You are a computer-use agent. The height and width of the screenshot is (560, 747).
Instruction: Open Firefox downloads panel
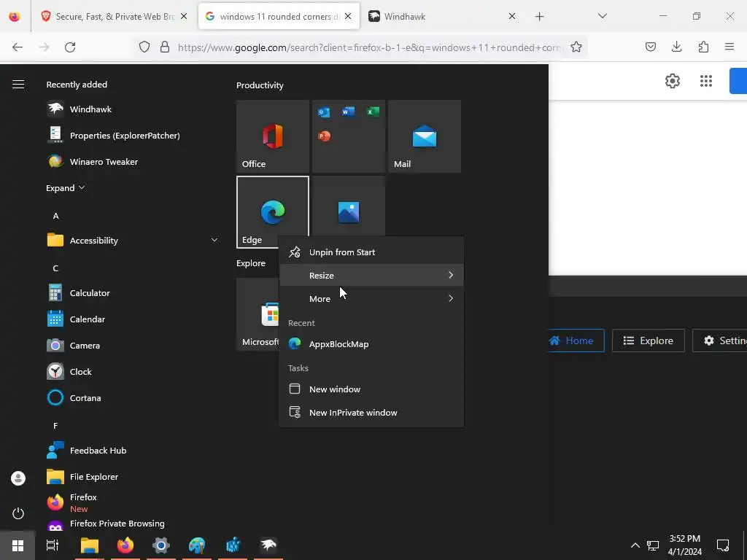click(x=676, y=47)
